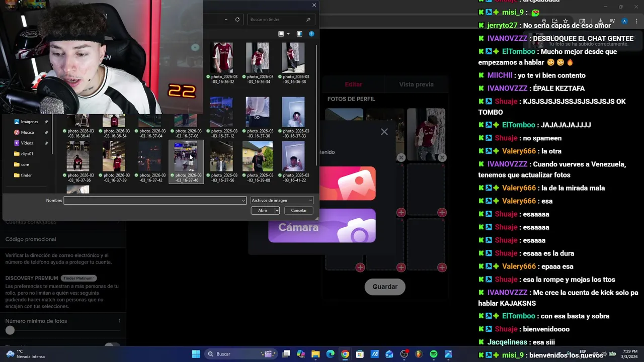This screenshot has width=644, height=362.
Task: Choose the pink gallery upload card
Action: pos(347,184)
